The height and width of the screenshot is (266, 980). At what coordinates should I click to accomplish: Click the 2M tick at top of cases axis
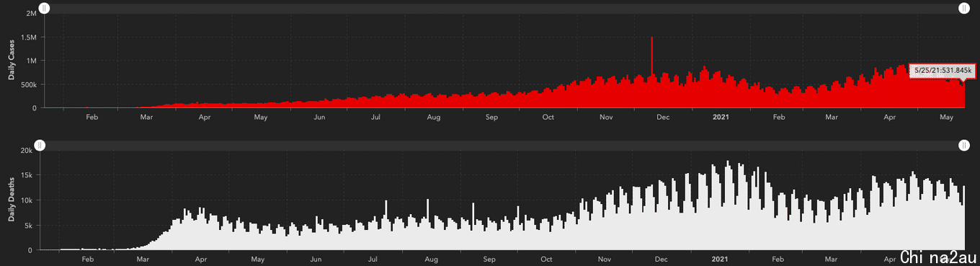point(31,14)
